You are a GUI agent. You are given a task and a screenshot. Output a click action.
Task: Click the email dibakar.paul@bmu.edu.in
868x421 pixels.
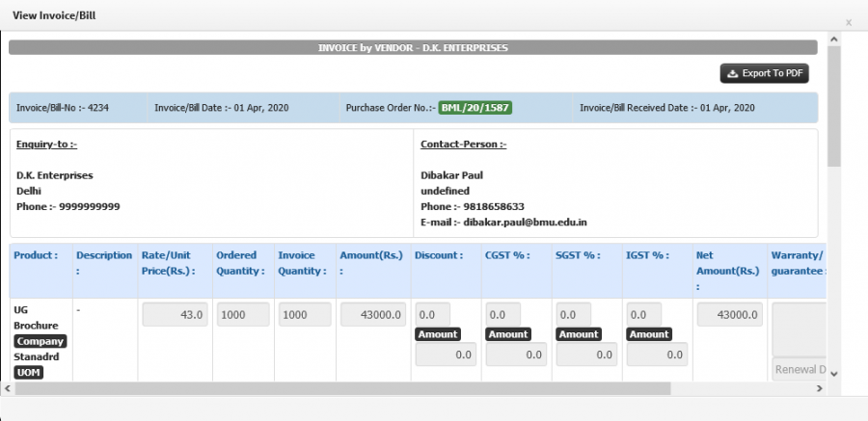tap(526, 223)
